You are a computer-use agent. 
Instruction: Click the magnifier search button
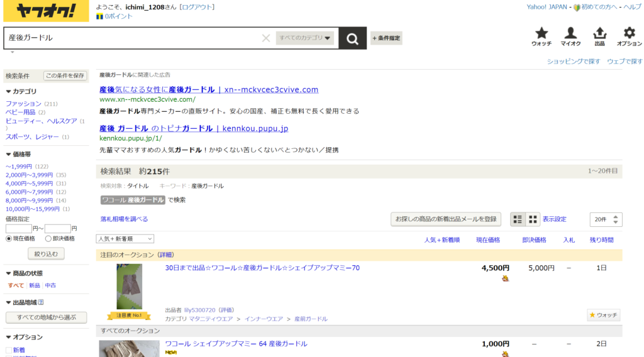pos(352,38)
